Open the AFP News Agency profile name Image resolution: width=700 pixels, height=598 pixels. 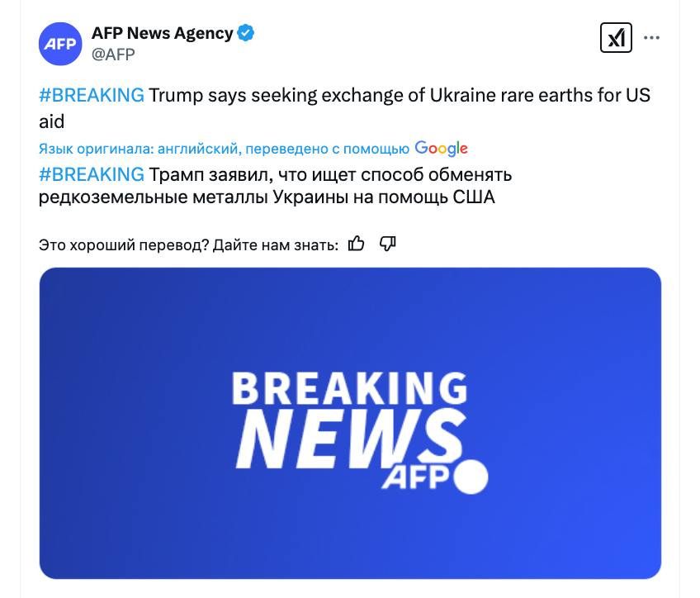[x=162, y=33]
